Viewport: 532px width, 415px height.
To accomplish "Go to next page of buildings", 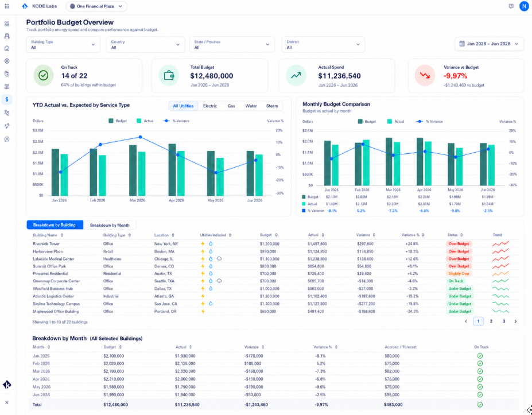I will coord(516,321).
